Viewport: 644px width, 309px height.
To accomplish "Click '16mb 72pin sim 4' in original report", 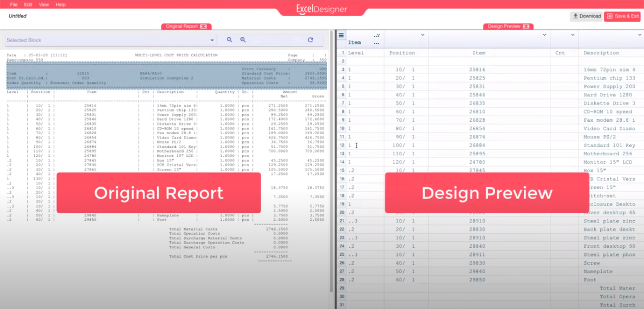I will [177, 106].
